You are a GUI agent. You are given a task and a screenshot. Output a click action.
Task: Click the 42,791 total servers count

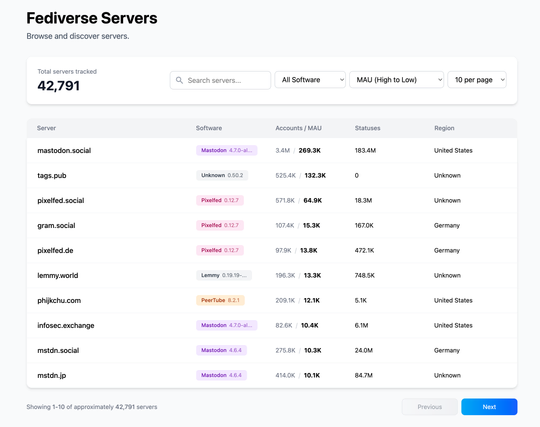tap(59, 86)
